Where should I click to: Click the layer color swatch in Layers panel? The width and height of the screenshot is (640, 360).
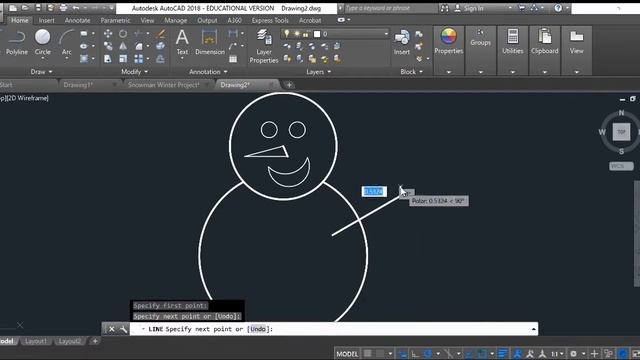pos(317,34)
